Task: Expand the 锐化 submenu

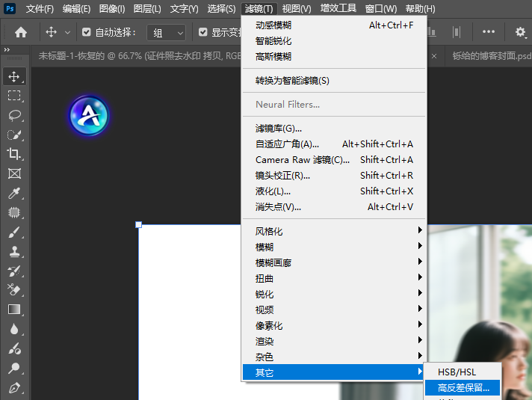Action: (334, 294)
